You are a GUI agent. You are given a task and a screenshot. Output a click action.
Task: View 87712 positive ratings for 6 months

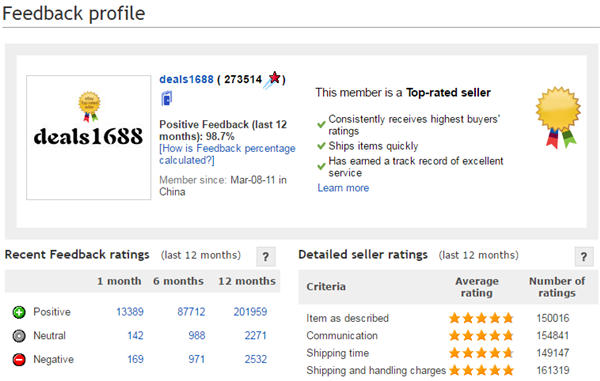tap(191, 312)
